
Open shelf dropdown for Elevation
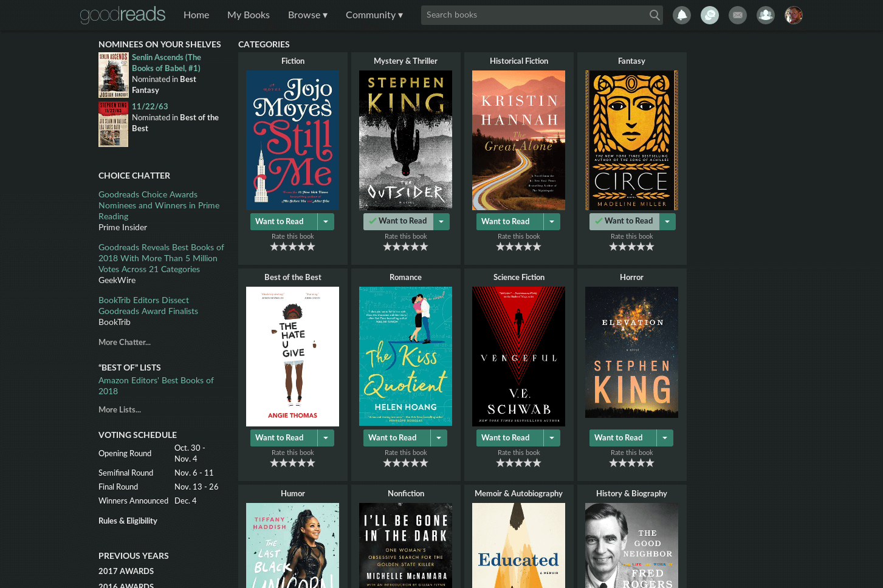665,438
